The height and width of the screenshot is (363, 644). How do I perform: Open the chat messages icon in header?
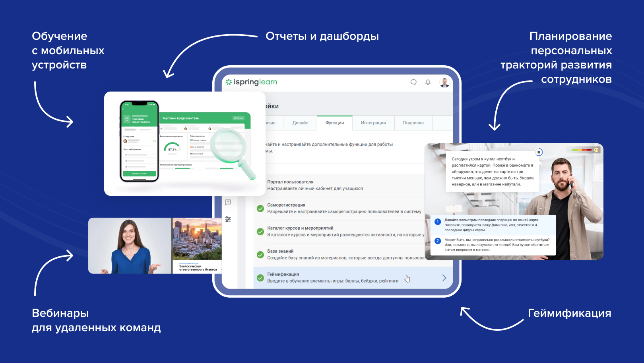pos(413,82)
